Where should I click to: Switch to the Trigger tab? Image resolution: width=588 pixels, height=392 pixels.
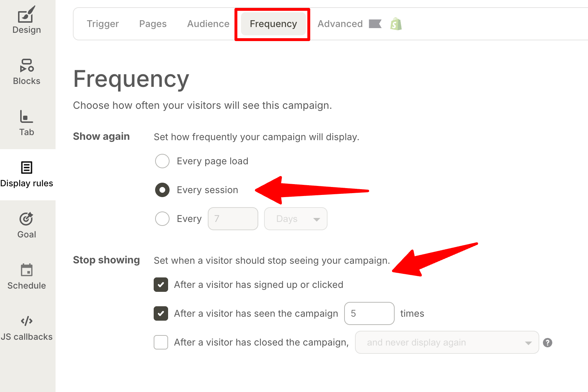(x=103, y=24)
